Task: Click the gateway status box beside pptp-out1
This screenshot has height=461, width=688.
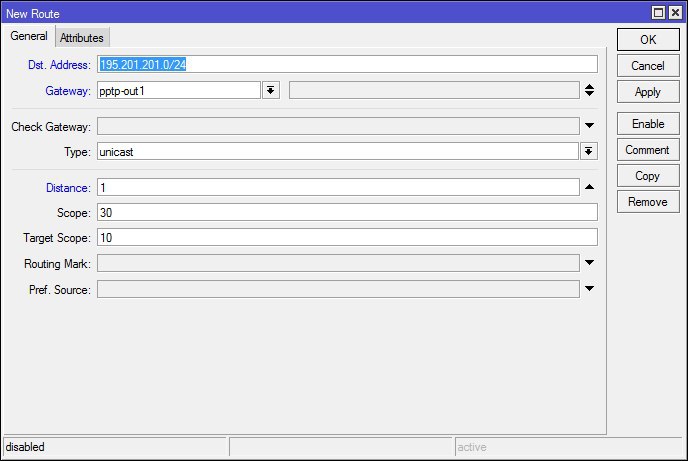Action: [434, 90]
